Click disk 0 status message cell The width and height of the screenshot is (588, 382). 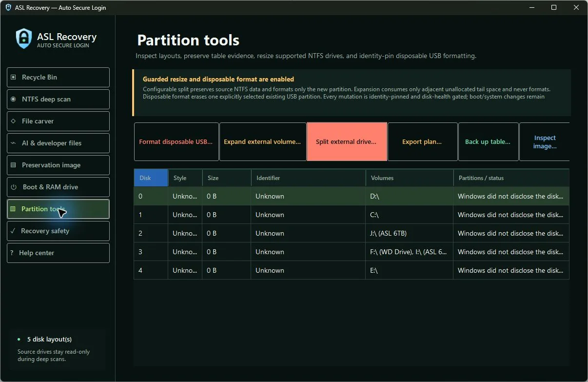(x=511, y=196)
